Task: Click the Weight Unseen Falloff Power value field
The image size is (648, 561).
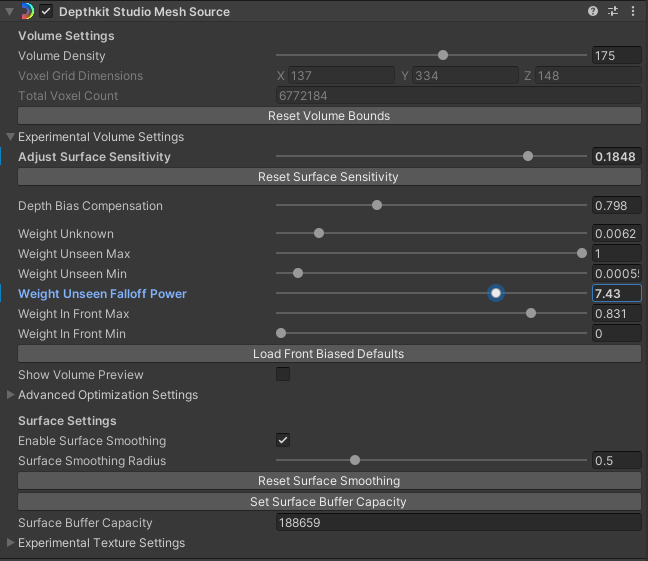Action: point(615,294)
